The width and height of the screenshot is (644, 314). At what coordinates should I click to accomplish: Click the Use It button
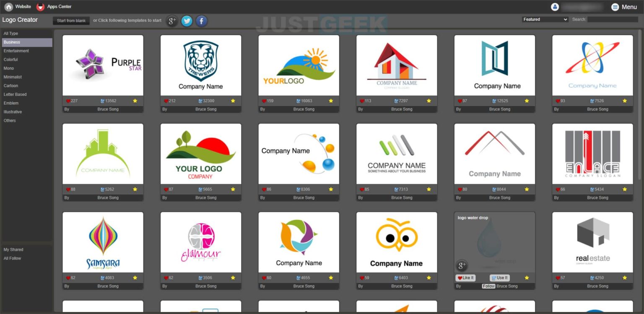[500, 278]
